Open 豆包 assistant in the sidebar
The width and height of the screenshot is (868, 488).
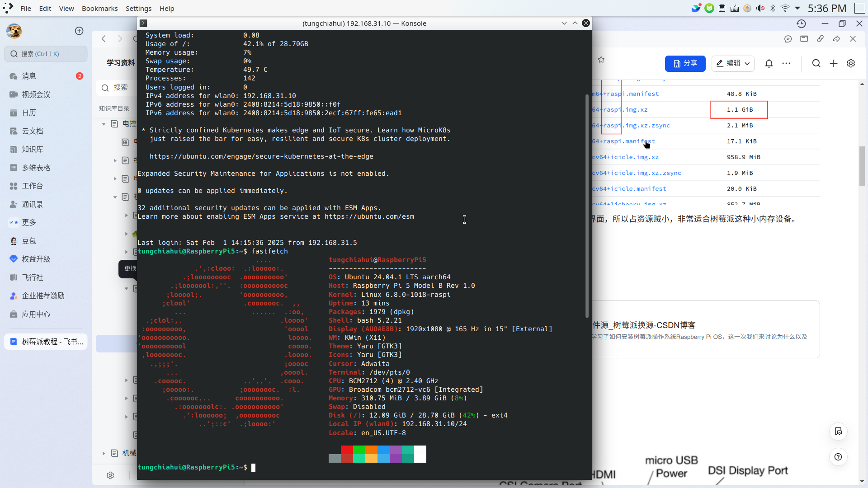pyautogui.click(x=46, y=241)
